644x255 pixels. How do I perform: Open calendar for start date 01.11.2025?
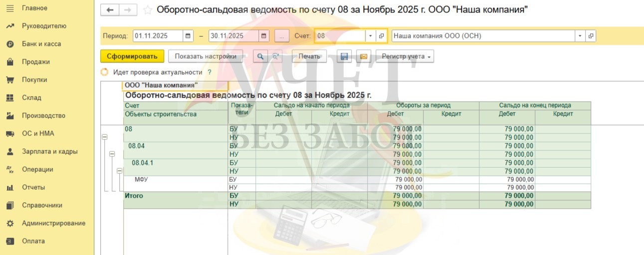click(x=188, y=36)
